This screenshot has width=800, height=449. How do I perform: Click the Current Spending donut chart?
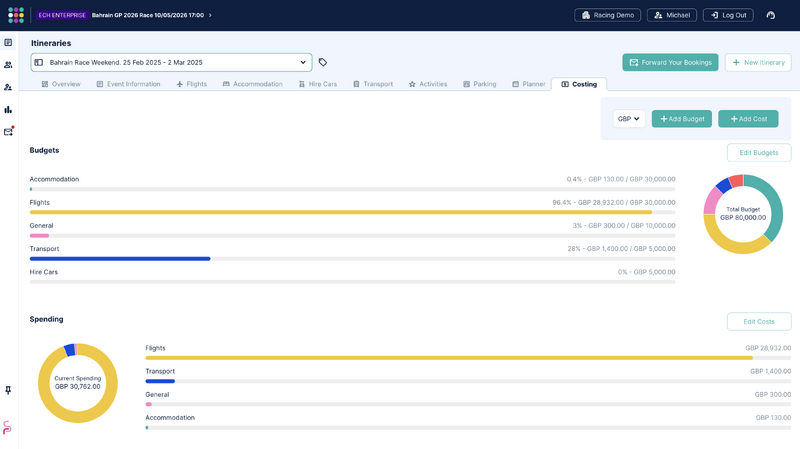point(78,383)
